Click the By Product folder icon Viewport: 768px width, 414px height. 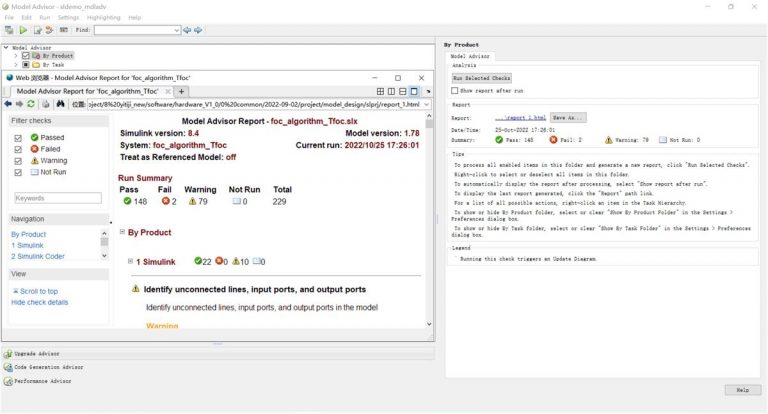[x=36, y=56]
